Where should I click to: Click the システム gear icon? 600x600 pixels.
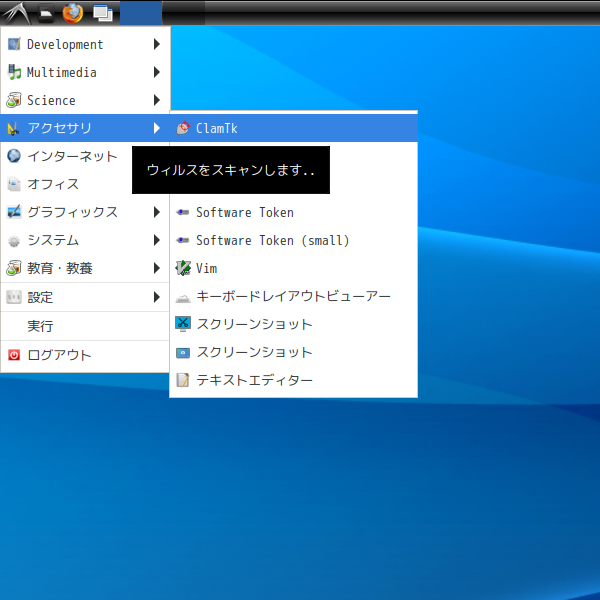pos(14,241)
